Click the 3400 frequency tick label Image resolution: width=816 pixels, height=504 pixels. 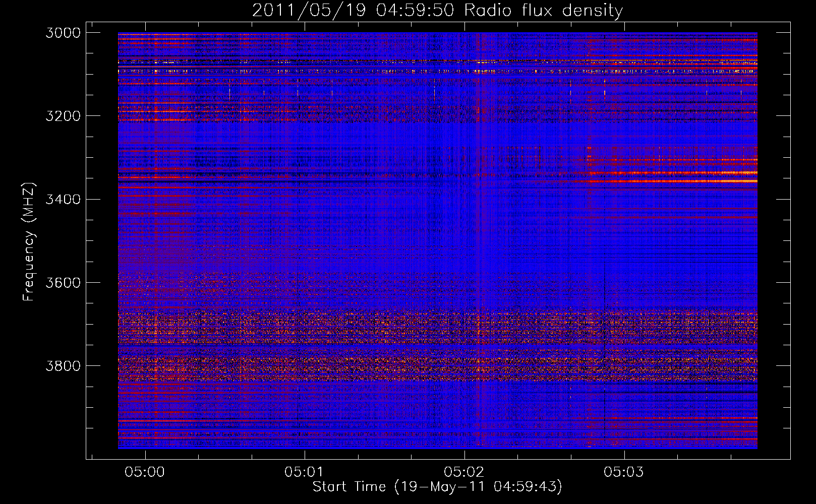coord(63,200)
